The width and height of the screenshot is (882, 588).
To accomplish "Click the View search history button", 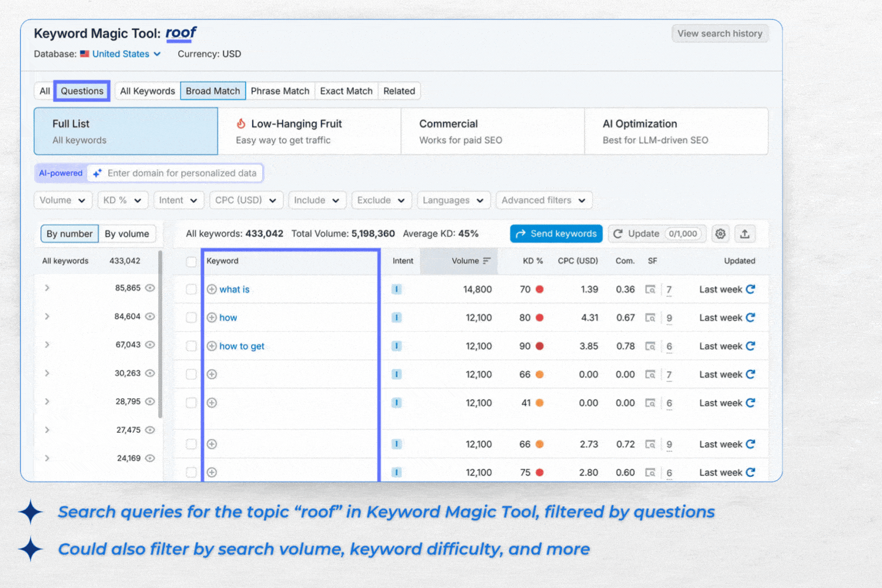I will coord(720,34).
